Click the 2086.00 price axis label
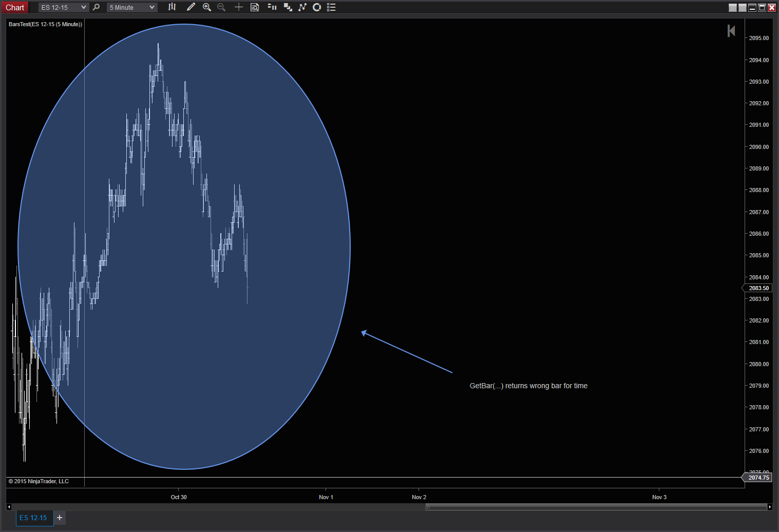Viewport: 779px width, 532px height. point(759,234)
